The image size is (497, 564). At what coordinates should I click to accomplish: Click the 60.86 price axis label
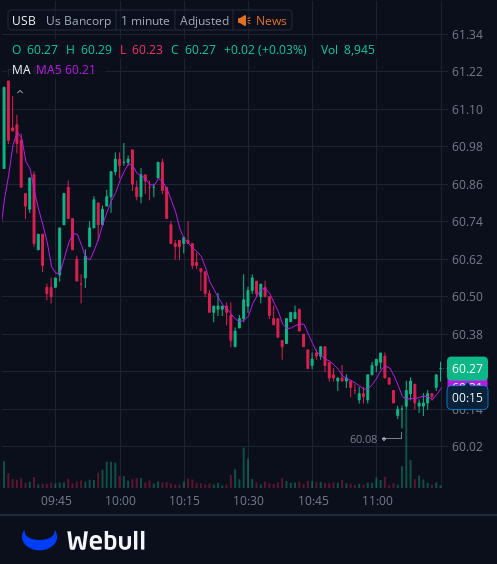tap(467, 185)
